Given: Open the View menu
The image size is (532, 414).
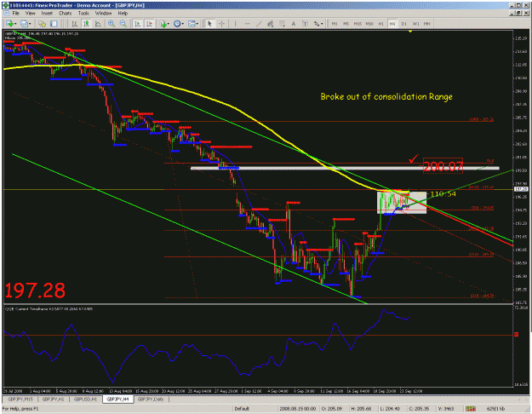Looking at the screenshot, I should coord(30,14).
